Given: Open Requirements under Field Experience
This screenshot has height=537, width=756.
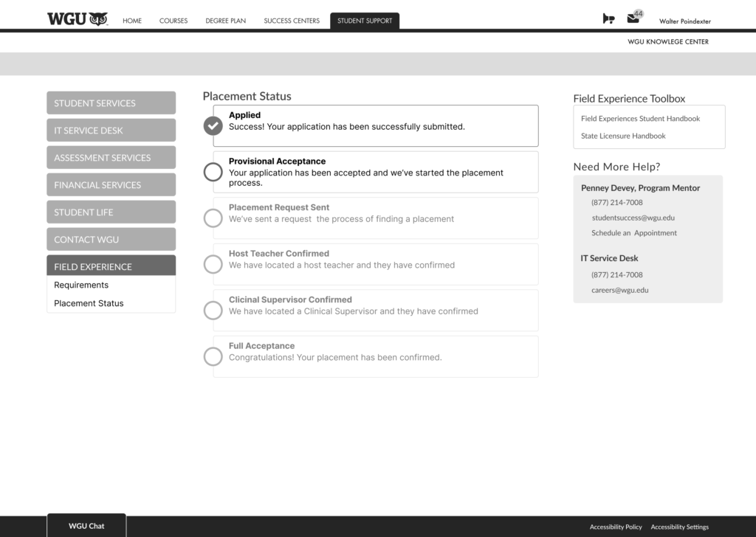Looking at the screenshot, I should point(81,285).
